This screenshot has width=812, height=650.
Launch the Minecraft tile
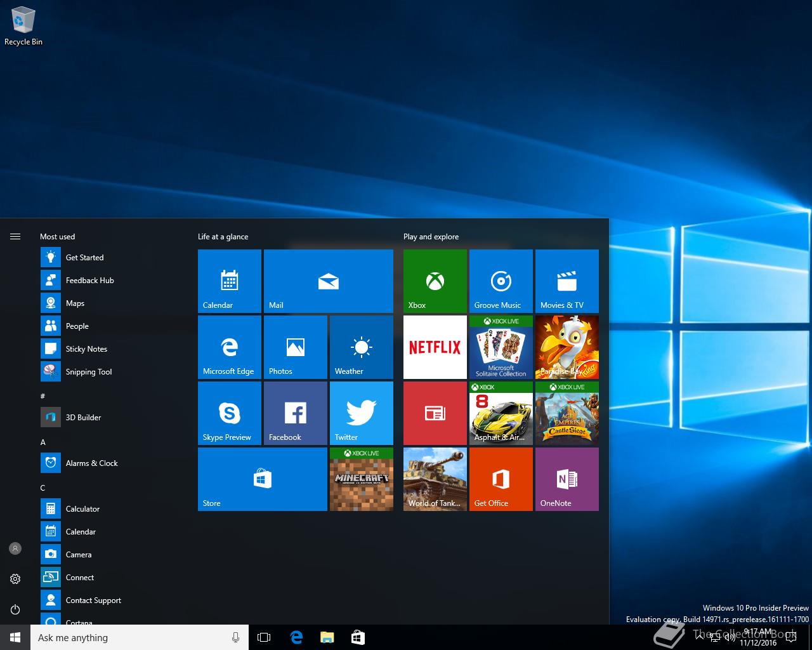362,479
